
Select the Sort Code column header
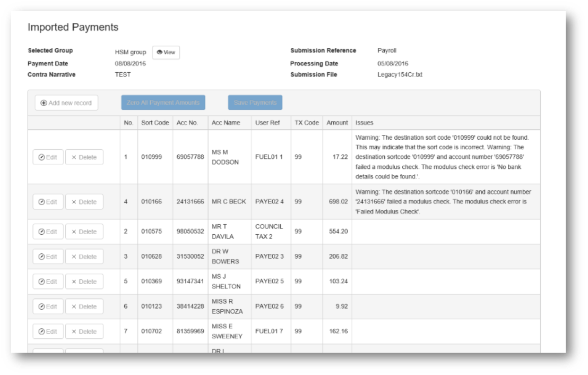(x=155, y=122)
